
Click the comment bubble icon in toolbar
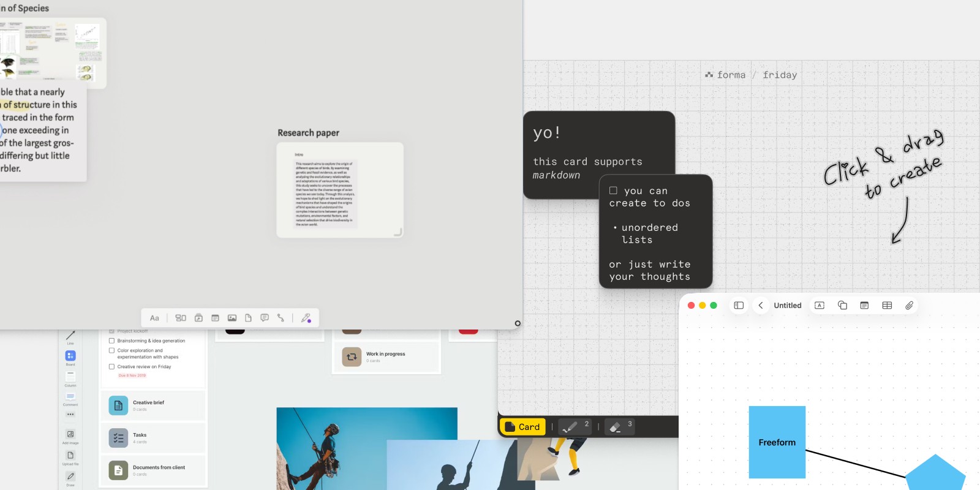tap(265, 318)
